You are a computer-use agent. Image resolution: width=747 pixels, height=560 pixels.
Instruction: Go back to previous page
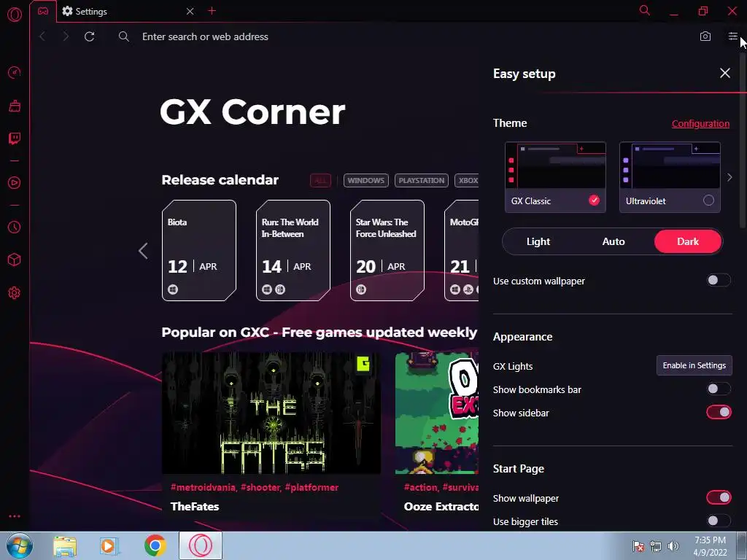(42, 36)
